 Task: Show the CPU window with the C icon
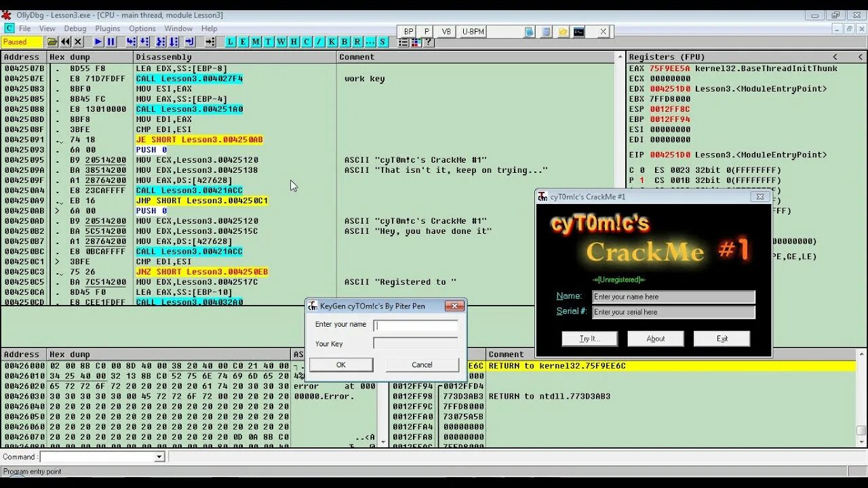point(307,42)
